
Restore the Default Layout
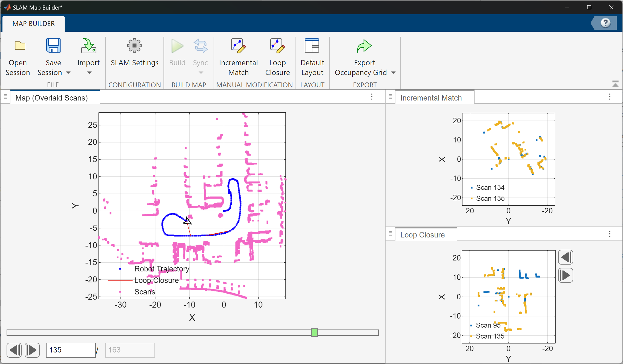[312, 56]
